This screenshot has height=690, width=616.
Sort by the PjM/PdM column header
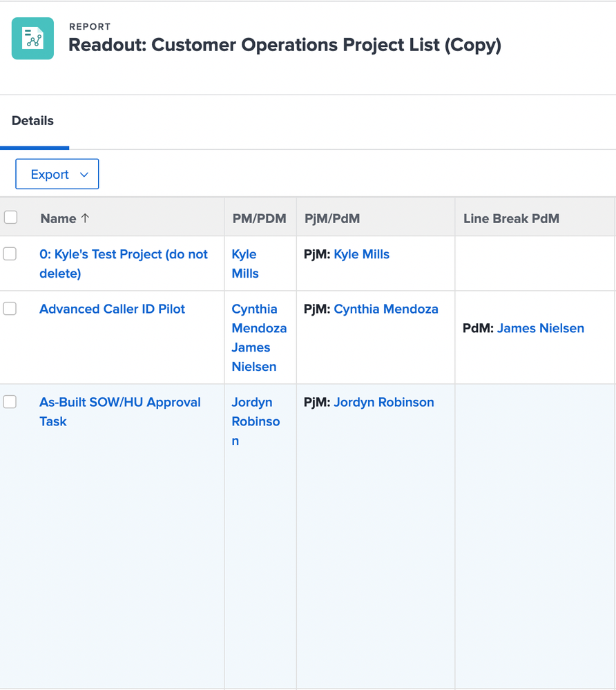[x=332, y=218]
